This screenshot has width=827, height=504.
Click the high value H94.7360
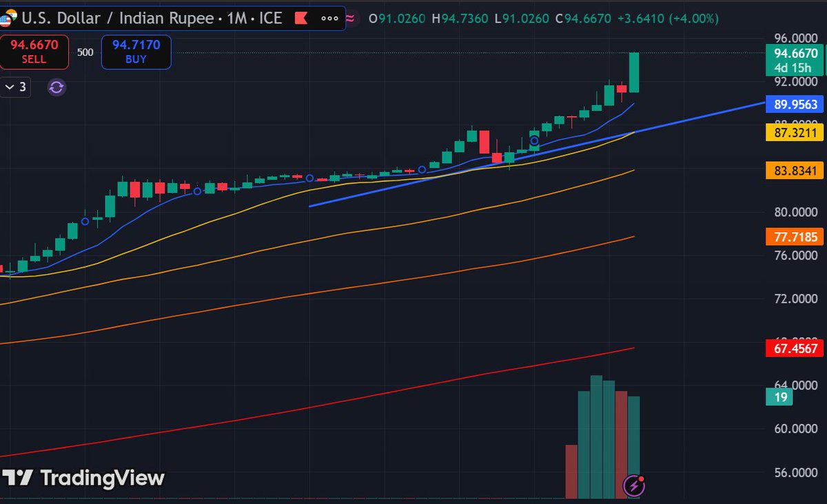point(460,18)
